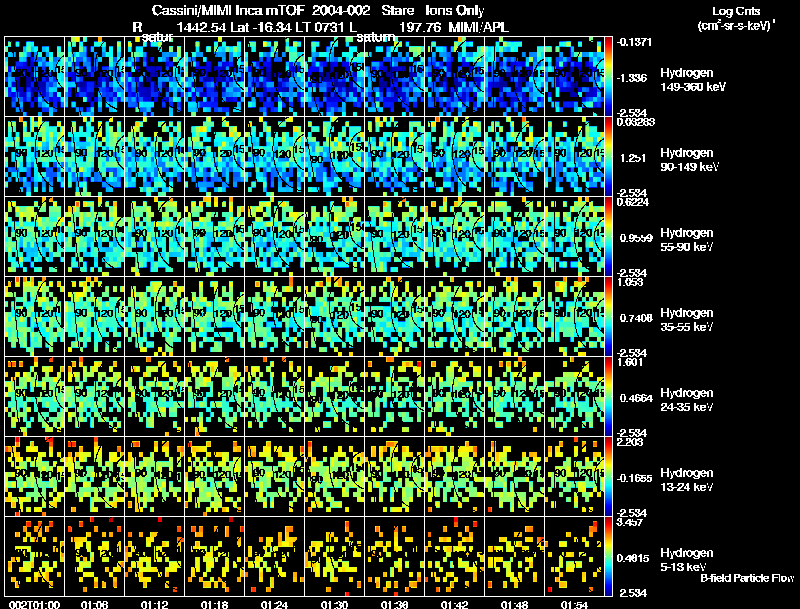The image size is (800, 609).
Task: Click the 3.457 scale value
Action: tap(631, 522)
